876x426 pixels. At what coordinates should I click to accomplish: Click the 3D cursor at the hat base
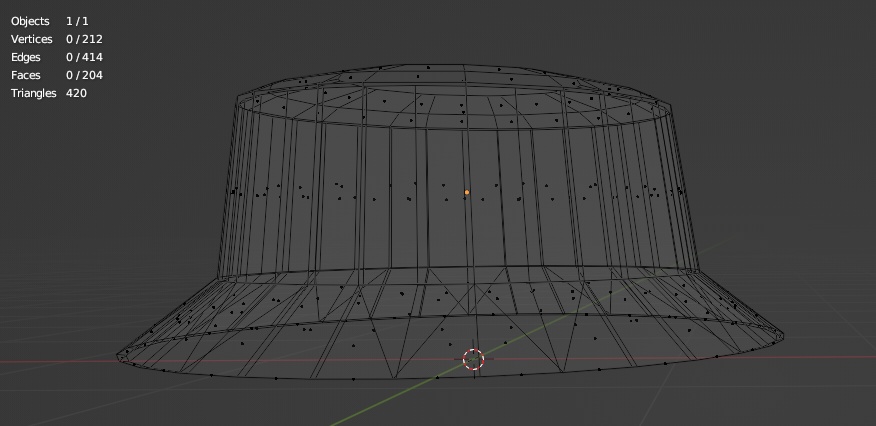point(474,360)
